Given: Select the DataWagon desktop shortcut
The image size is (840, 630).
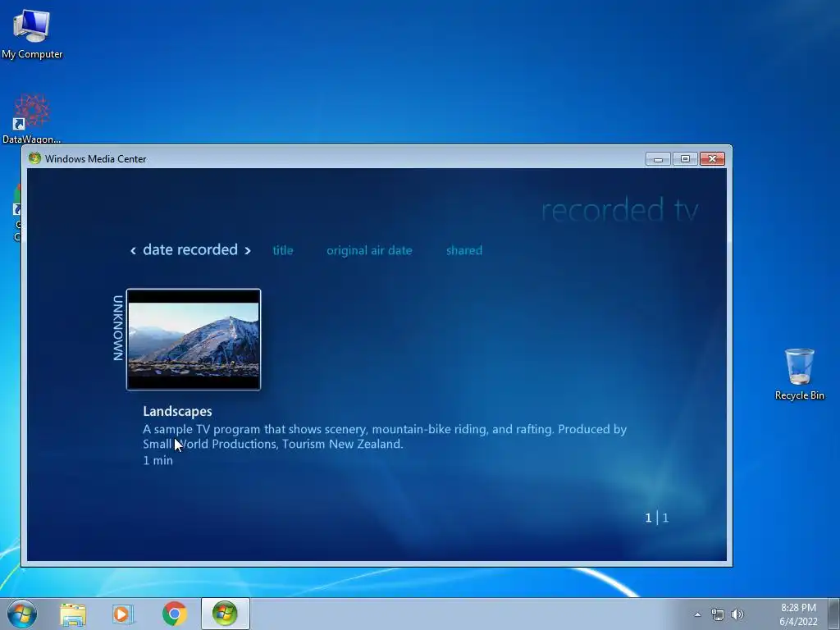Looking at the screenshot, I should coord(32,118).
